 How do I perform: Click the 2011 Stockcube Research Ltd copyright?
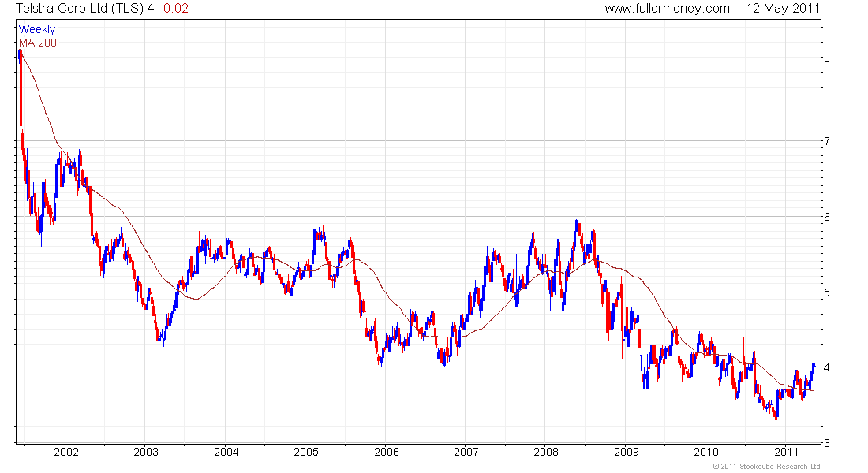(766, 467)
